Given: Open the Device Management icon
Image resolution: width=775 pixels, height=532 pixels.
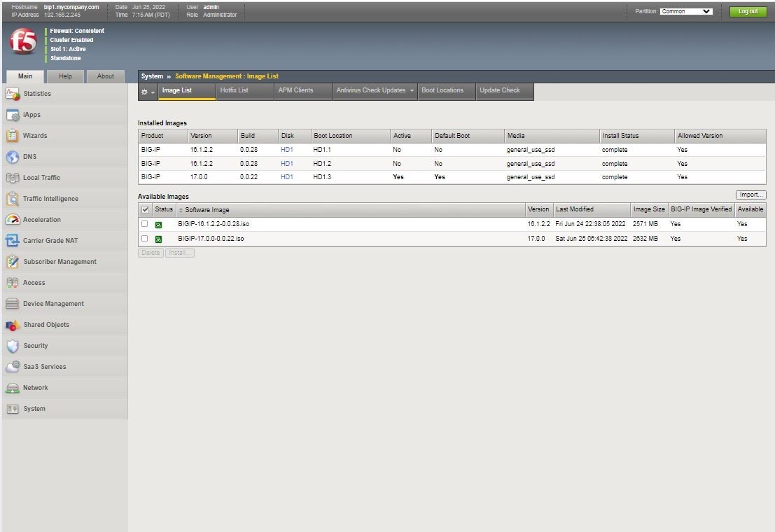Looking at the screenshot, I should click(x=13, y=304).
